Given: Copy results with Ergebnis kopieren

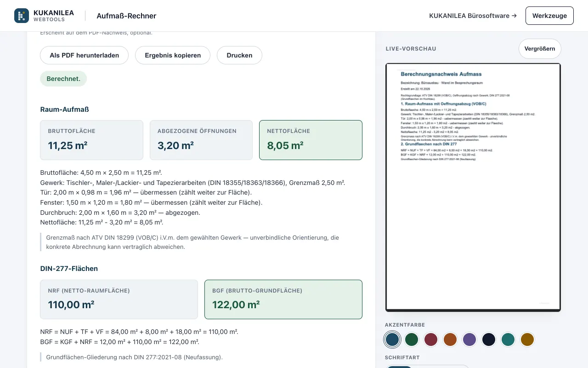Looking at the screenshot, I should (173, 55).
